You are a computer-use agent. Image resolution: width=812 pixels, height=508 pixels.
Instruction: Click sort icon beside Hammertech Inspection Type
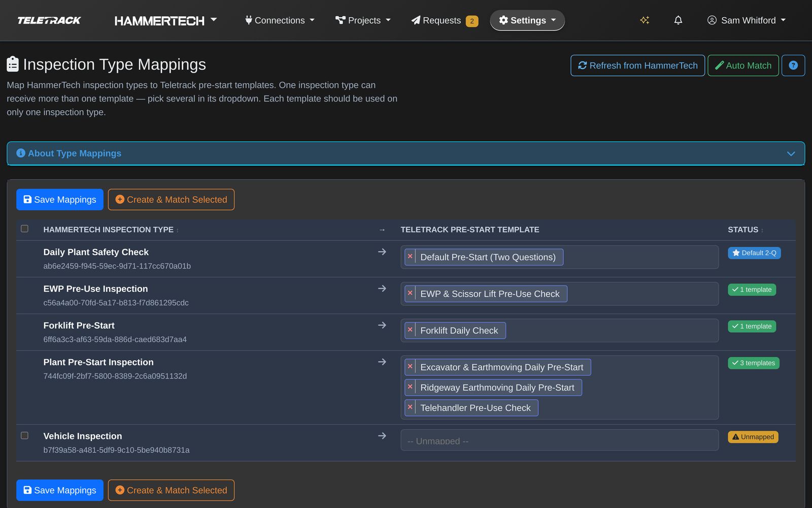click(177, 230)
